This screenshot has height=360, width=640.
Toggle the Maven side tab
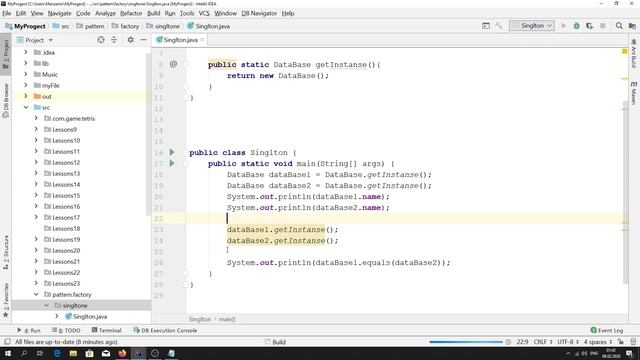[x=633, y=93]
